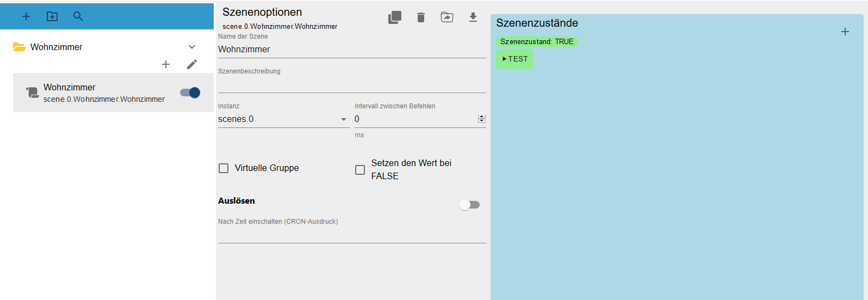
Task: Edit the Wohnzimmer folder with pencil icon
Action: click(x=192, y=64)
